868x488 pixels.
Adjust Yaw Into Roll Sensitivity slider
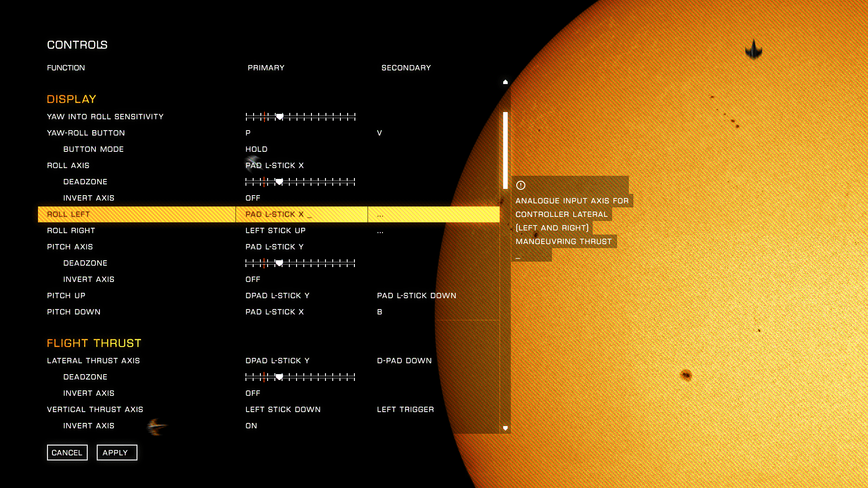[x=301, y=117]
